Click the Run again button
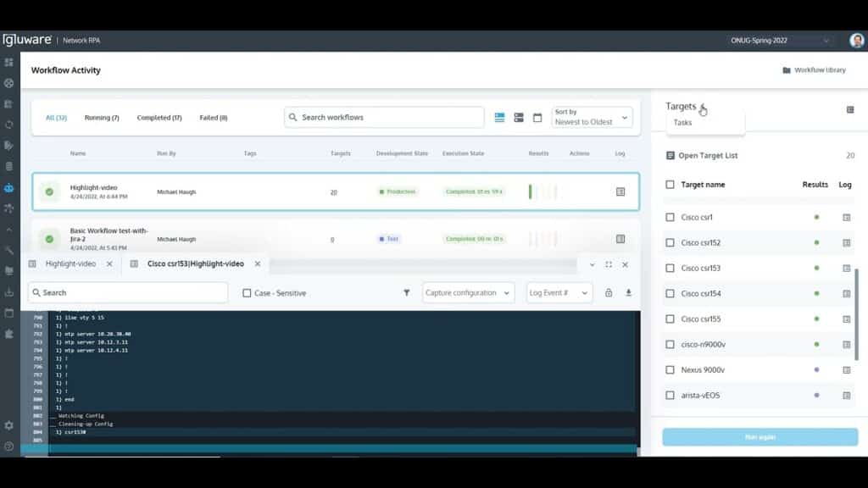Image resolution: width=868 pixels, height=488 pixels. tap(760, 436)
